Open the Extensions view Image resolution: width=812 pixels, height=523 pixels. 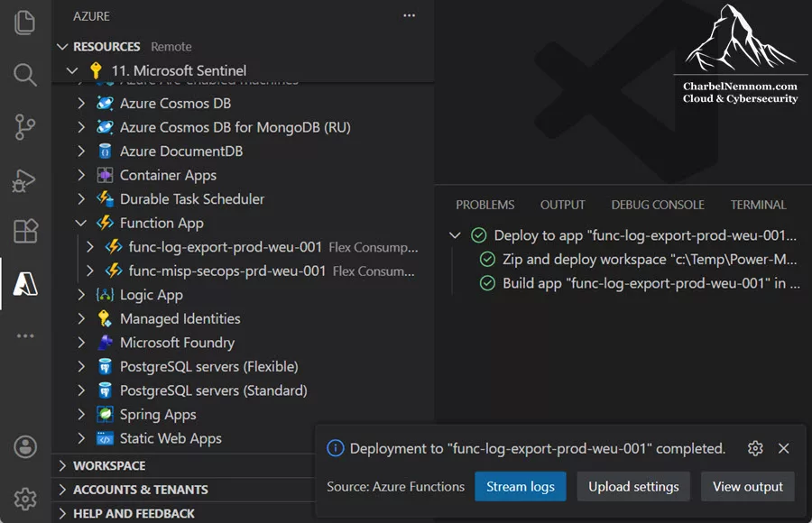coord(25,231)
